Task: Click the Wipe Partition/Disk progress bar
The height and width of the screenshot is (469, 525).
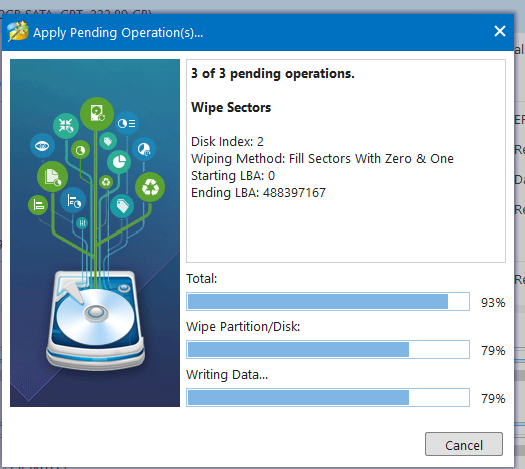Action: (328, 349)
